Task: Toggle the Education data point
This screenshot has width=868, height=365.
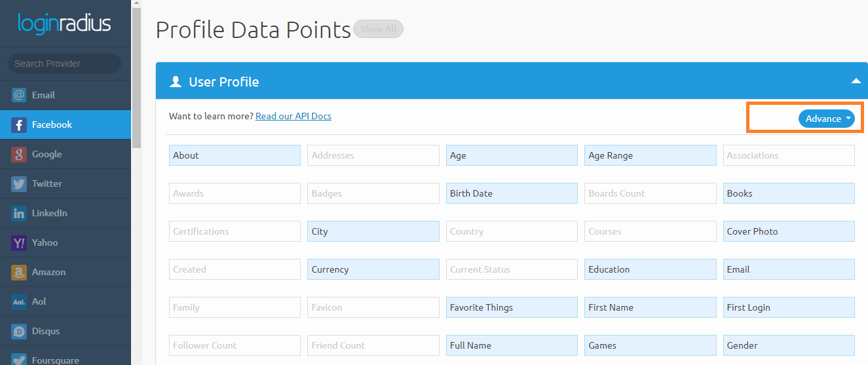Action: [x=651, y=269]
